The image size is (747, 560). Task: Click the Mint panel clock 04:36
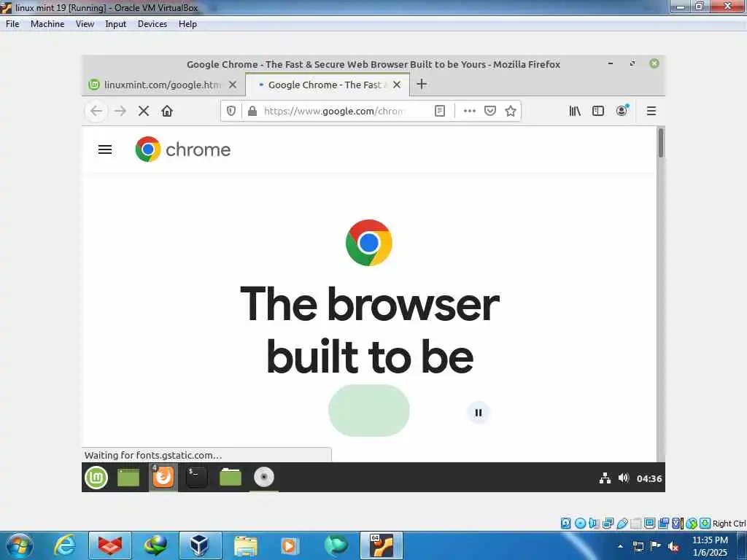click(x=649, y=478)
